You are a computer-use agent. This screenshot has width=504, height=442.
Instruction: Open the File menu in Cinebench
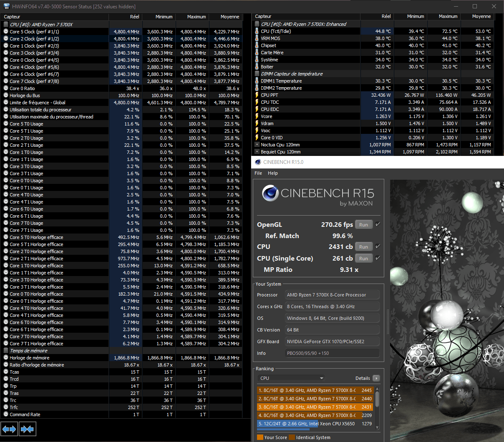[258, 173]
